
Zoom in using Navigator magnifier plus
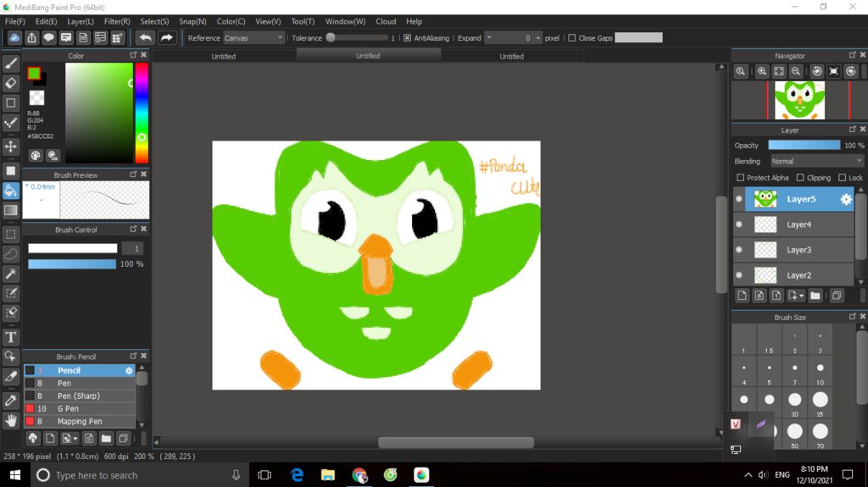762,71
